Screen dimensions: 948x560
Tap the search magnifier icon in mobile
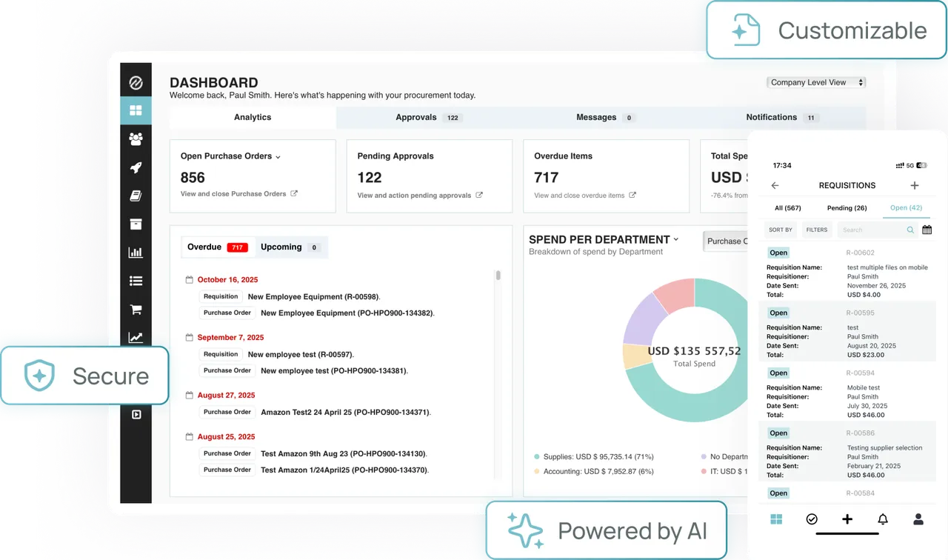click(x=910, y=230)
